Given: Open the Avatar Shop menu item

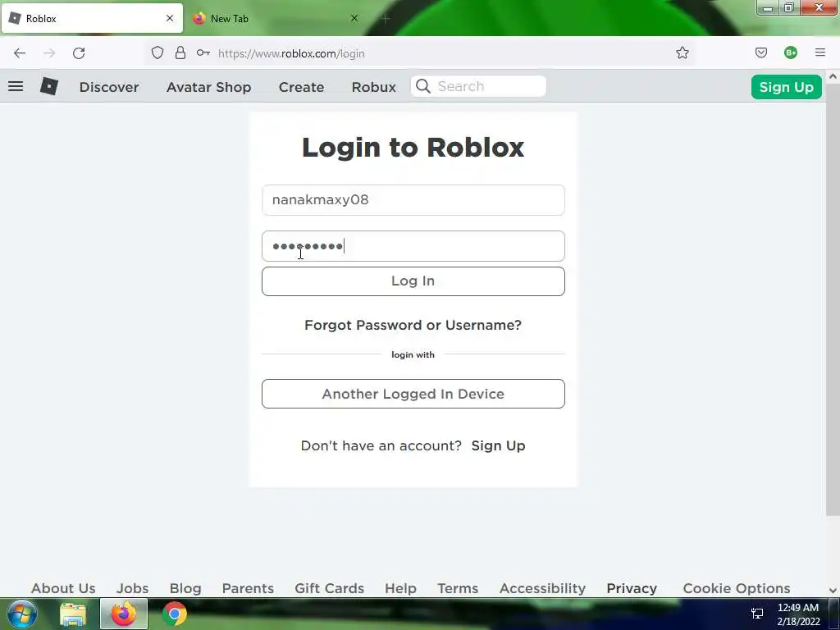Looking at the screenshot, I should tap(209, 87).
